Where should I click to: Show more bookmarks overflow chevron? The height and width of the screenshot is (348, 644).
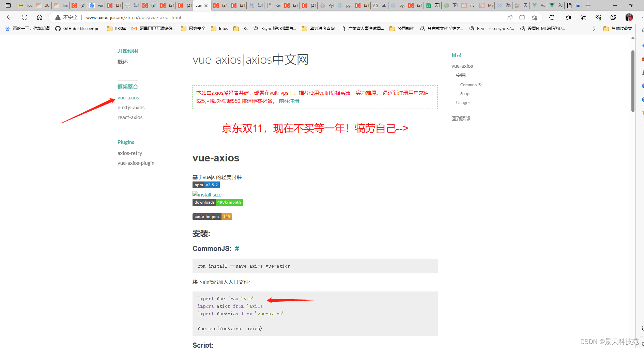pyautogui.click(x=594, y=29)
